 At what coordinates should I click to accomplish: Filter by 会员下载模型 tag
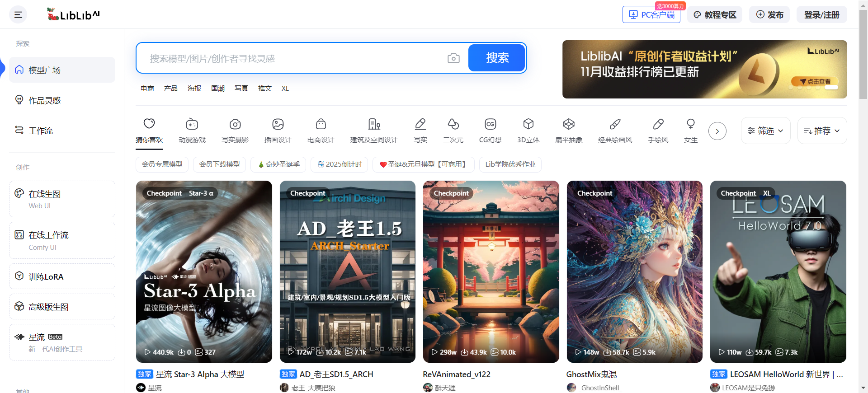tap(219, 164)
